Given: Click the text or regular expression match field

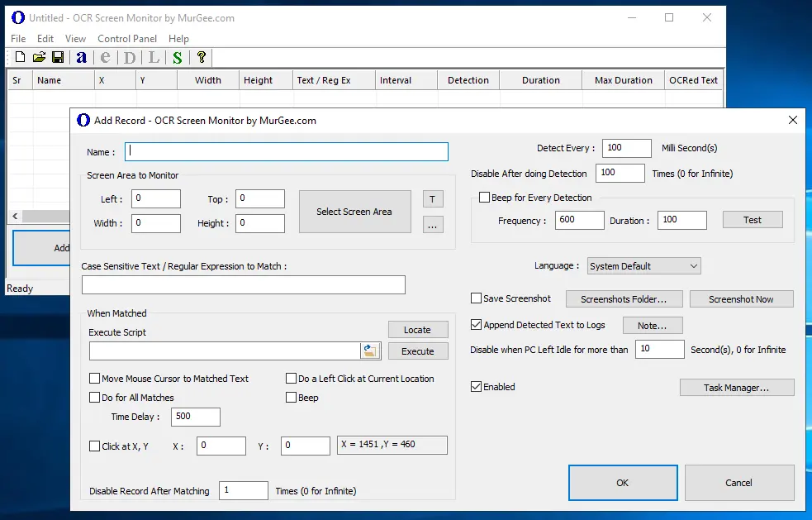Looking at the screenshot, I should tap(244, 284).
